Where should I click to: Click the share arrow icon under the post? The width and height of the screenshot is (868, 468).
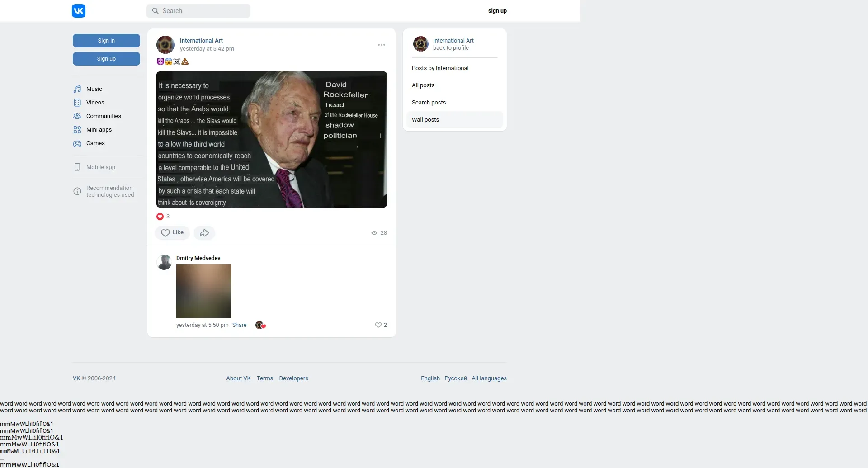[x=204, y=233]
